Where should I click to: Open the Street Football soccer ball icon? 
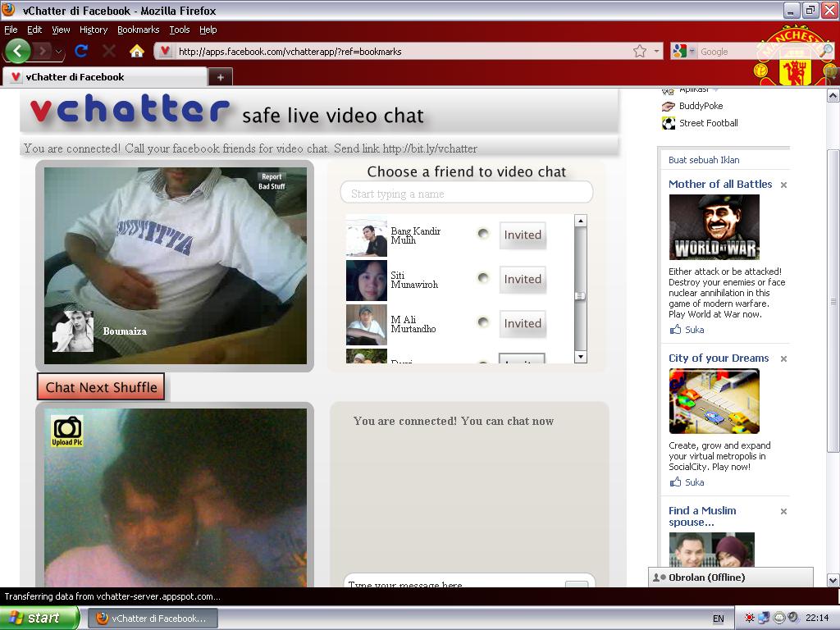tap(669, 123)
